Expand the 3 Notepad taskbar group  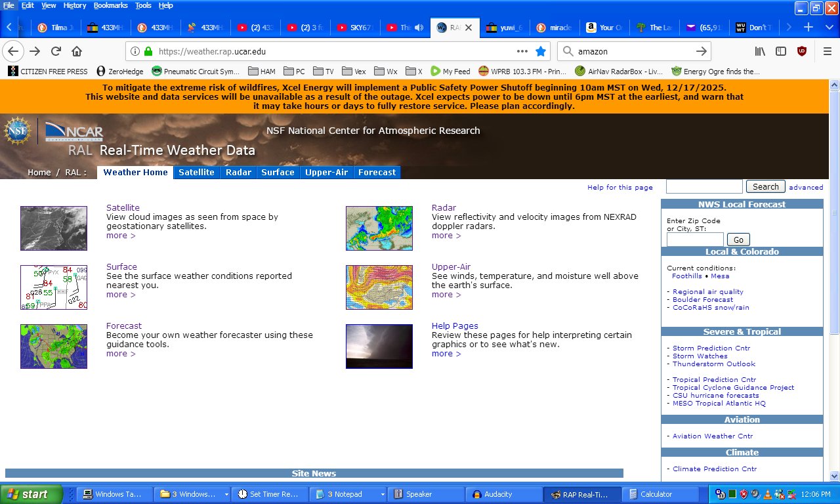point(382,494)
